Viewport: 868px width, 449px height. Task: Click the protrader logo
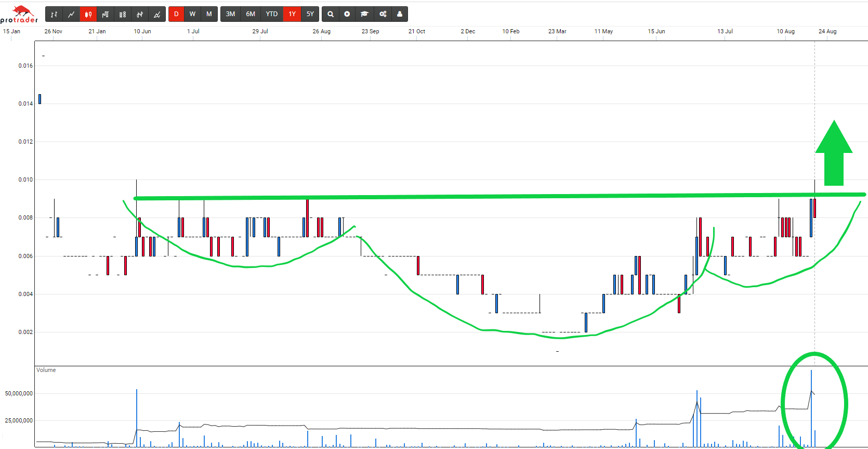19,14
